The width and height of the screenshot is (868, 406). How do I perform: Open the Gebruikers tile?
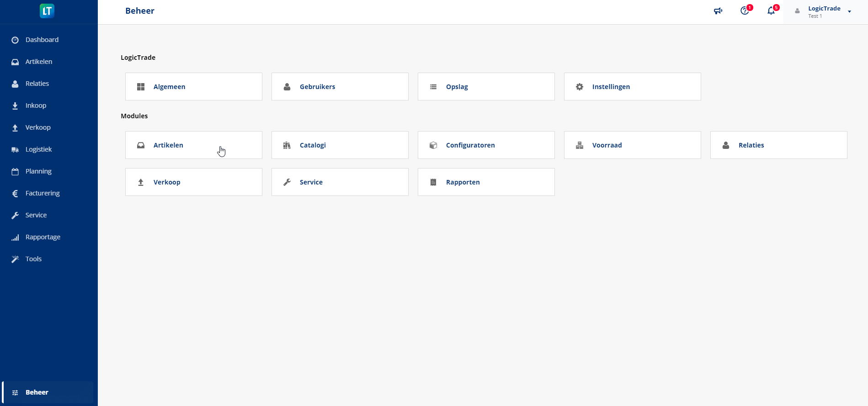point(340,87)
